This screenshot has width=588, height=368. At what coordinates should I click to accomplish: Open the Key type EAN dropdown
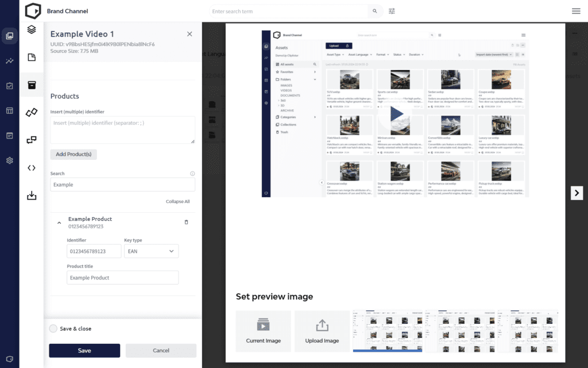point(151,251)
